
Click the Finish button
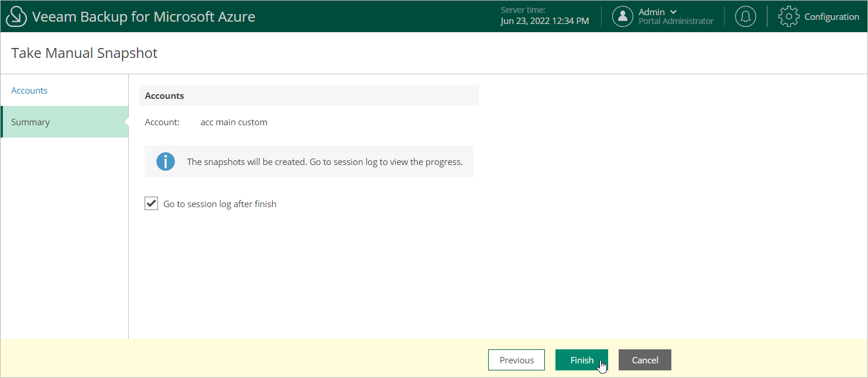(582, 360)
